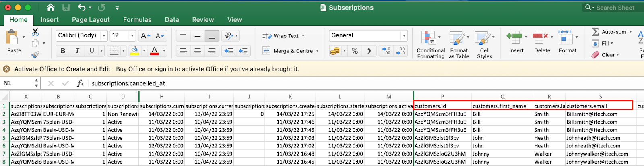The image size is (644, 166).
Task: Toggle Underline formatting
Action: [92, 51]
